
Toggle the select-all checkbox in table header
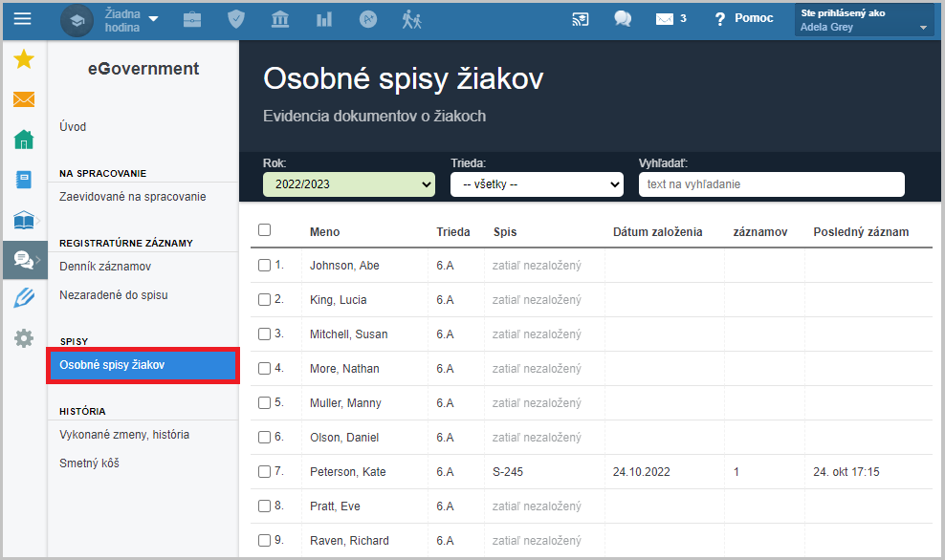[265, 230]
